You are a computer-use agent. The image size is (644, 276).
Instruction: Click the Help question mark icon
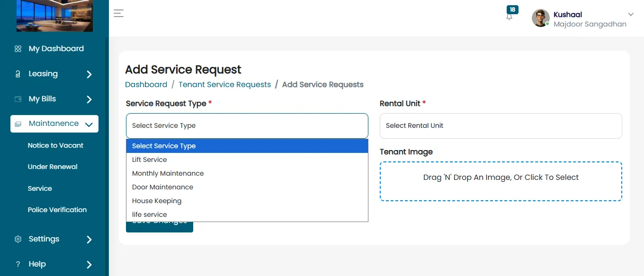point(18,264)
